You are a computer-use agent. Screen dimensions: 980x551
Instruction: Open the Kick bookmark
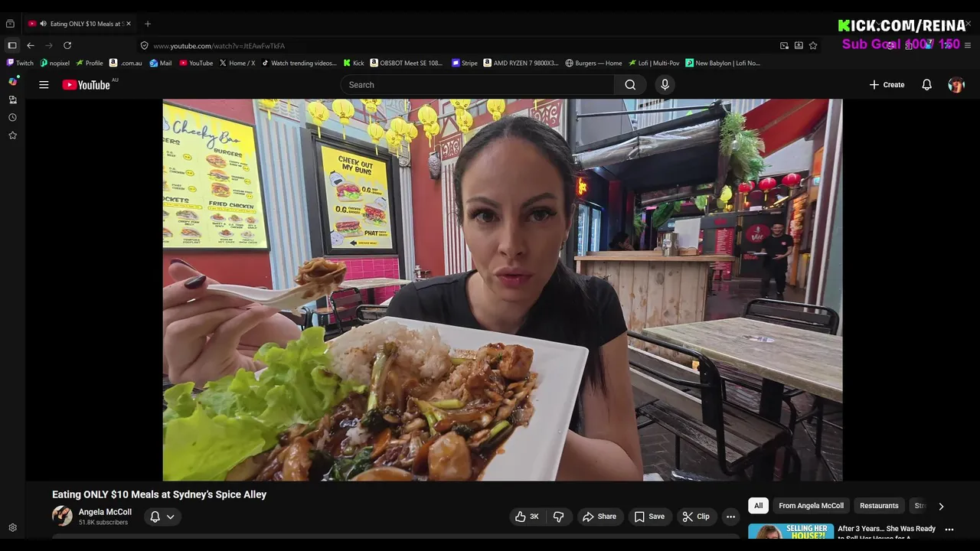[x=354, y=63]
